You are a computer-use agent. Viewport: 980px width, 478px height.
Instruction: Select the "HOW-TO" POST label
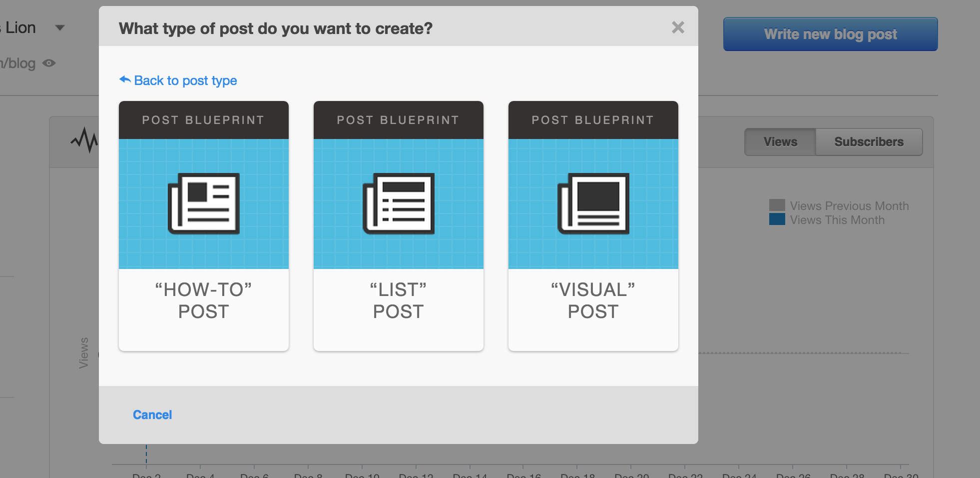coord(204,300)
